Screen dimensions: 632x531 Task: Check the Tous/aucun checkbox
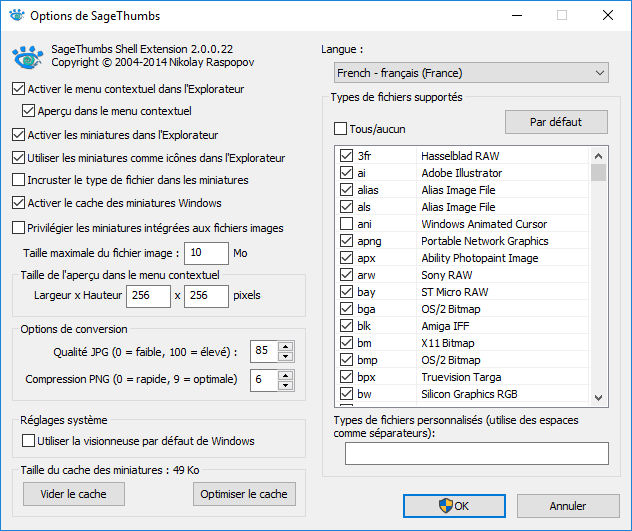click(x=340, y=129)
